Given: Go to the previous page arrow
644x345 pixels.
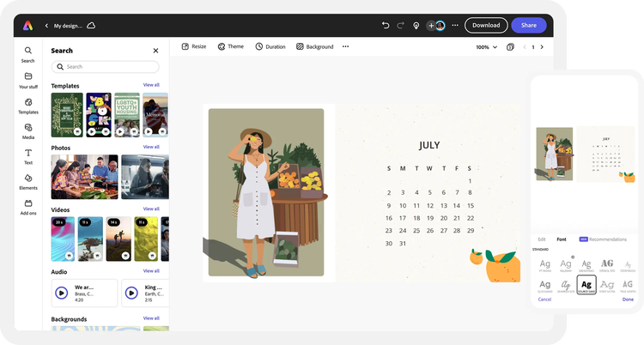Looking at the screenshot, I should point(525,47).
